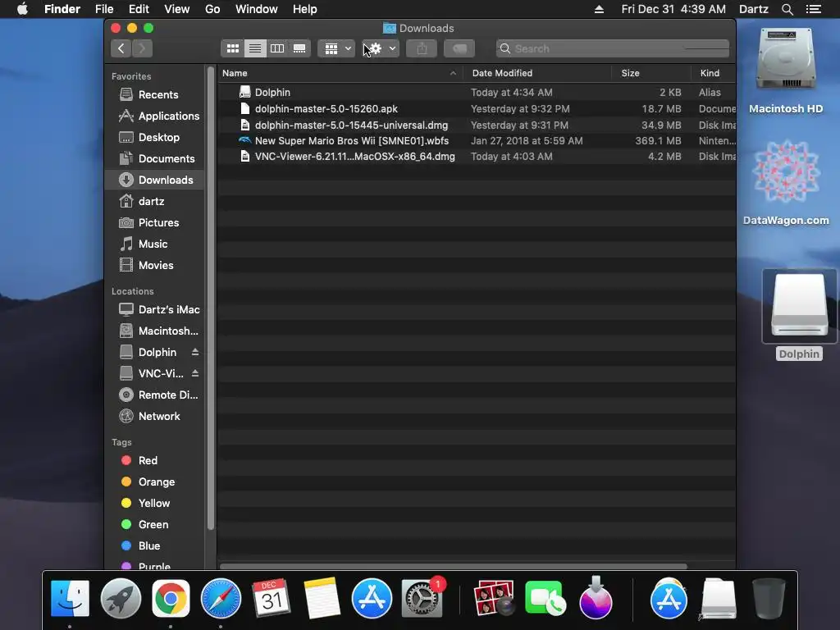Open the Go menu
Image resolution: width=840 pixels, height=630 pixels.
pyautogui.click(x=212, y=9)
